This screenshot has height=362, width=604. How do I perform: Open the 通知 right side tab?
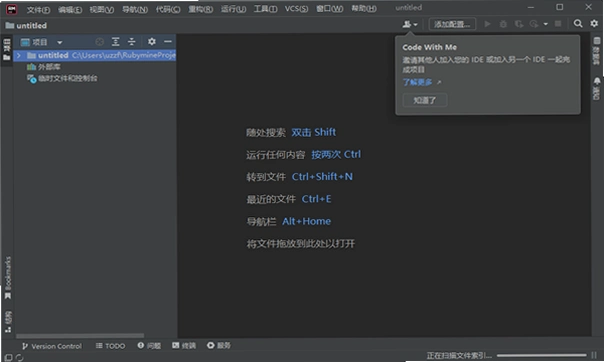pos(596,89)
